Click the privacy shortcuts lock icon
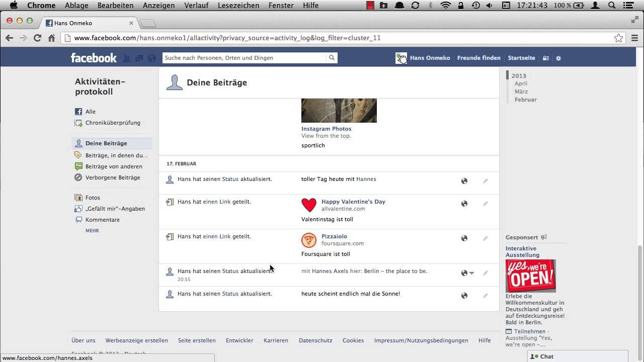The image size is (644, 362). (545, 58)
